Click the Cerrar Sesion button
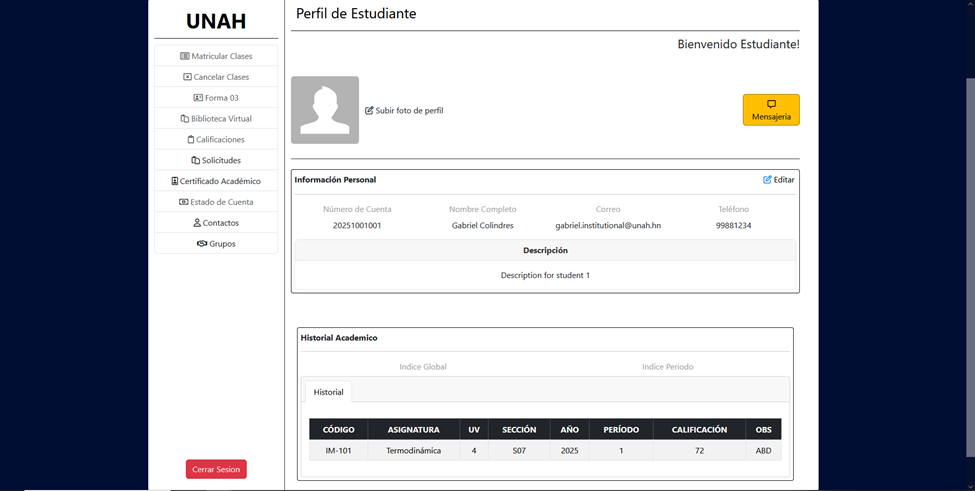Viewport: 975px width, 491px height. (x=216, y=469)
